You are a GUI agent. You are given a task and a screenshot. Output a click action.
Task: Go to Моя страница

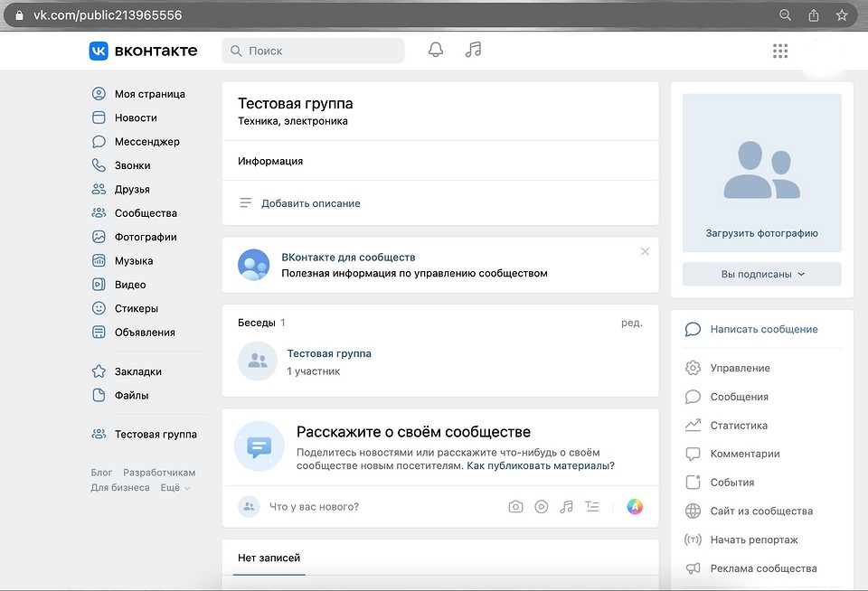tap(149, 94)
